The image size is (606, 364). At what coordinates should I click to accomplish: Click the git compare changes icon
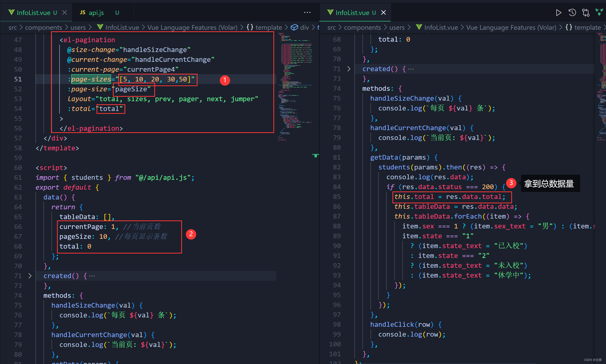pyautogui.click(x=586, y=13)
